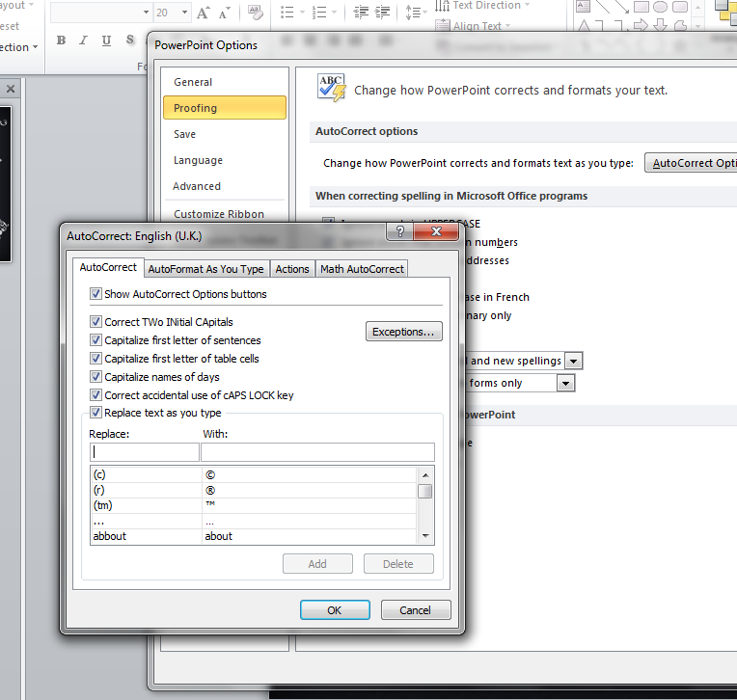The height and width of the screenshot is (700, 737).
Task: Click the Decrease Font Size icon
Action: click(x=224, y=13)
